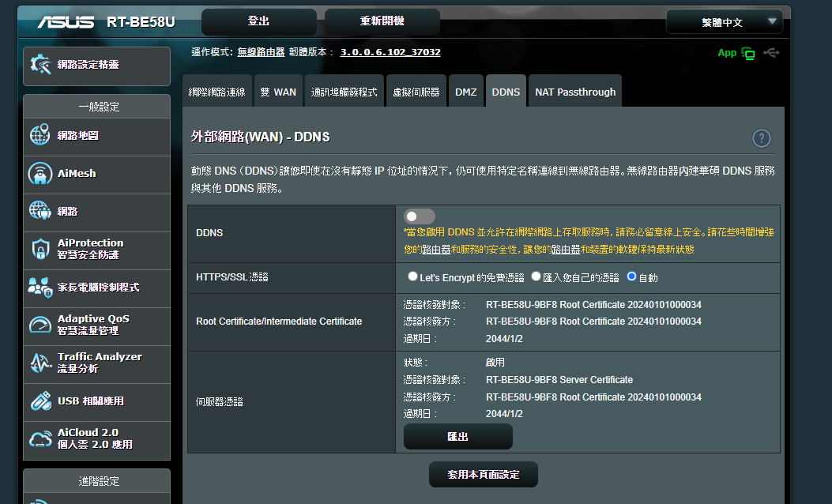The width and height of the screenshot is (832, 504).
Task: Click the 匯出 export button
Action: (458, 437)
